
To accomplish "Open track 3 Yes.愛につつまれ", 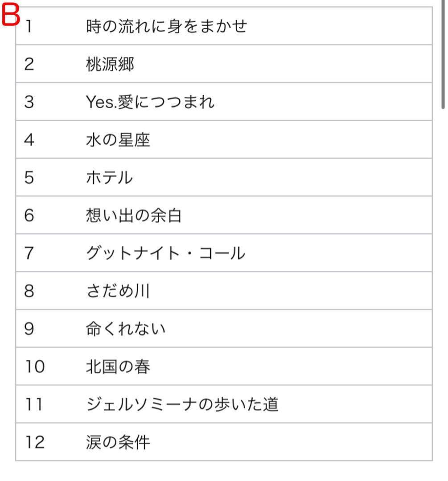I will (150, 102).
